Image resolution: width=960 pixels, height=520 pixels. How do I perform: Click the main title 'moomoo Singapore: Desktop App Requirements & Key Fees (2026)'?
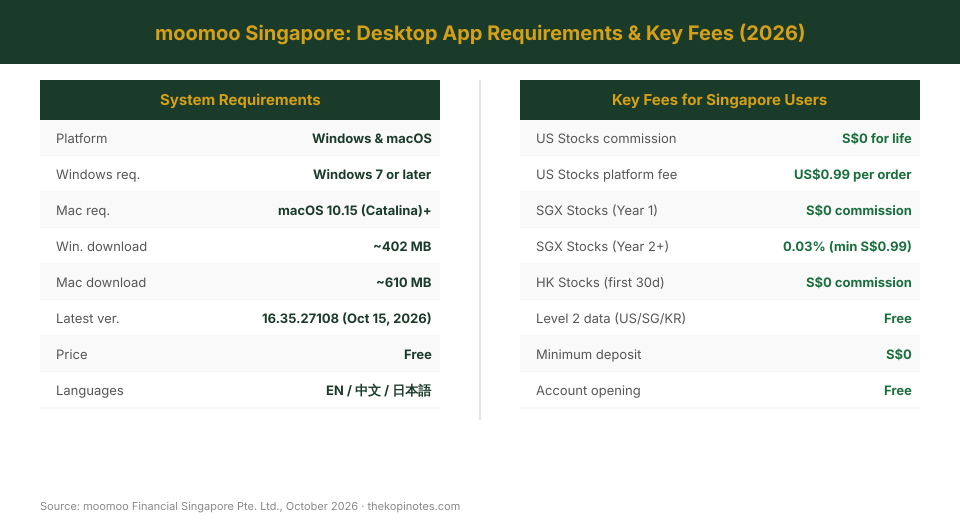coord(479,32)
